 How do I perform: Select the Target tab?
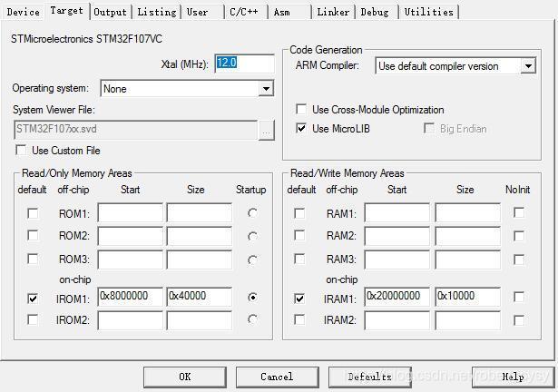66,11
